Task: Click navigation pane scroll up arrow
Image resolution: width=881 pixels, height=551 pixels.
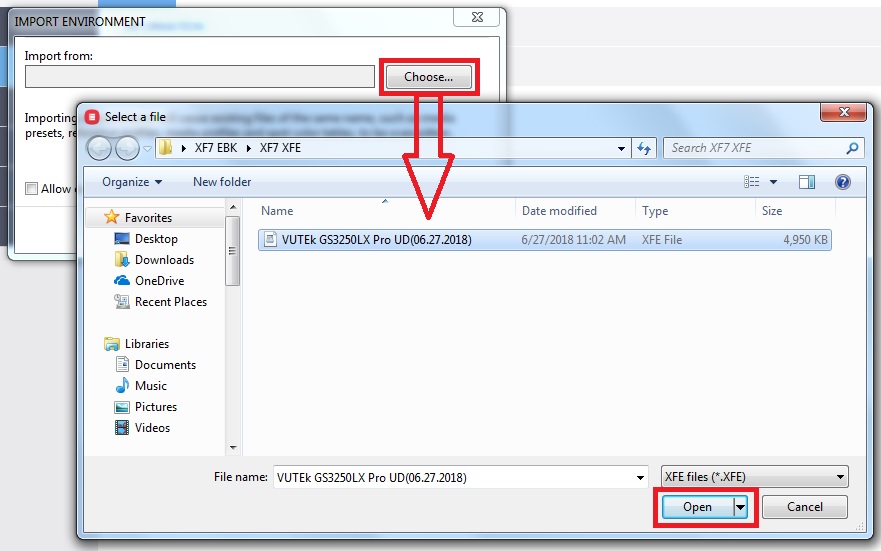Action: pyautogui.click(x=233, y=207)
